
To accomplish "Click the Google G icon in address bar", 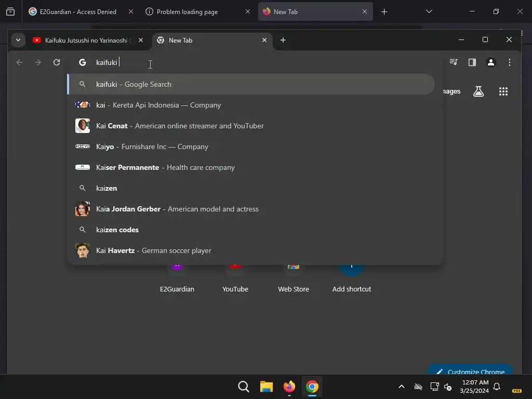I will tap(83, 62).
